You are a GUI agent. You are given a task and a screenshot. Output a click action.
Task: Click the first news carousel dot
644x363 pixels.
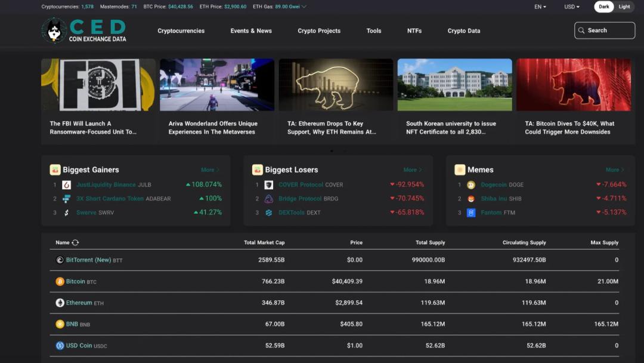point(332,151)
